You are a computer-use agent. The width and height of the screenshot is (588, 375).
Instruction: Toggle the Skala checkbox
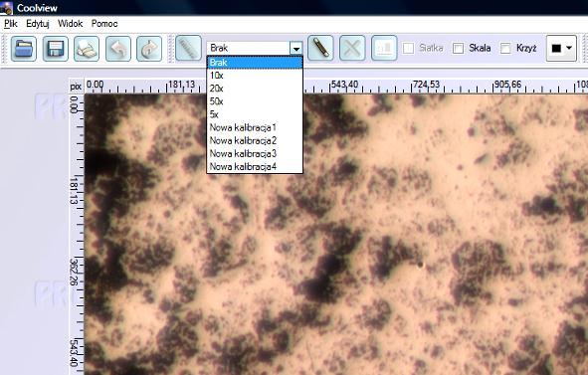point(458,48)
